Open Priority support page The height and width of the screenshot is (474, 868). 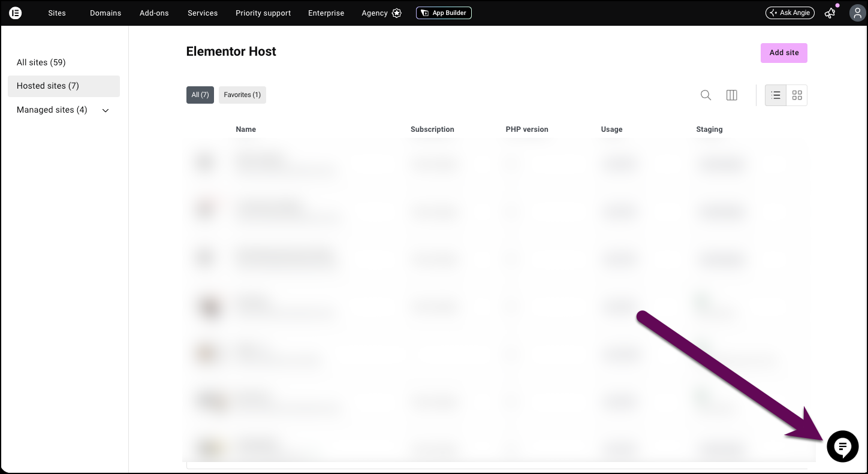(263, 13)
